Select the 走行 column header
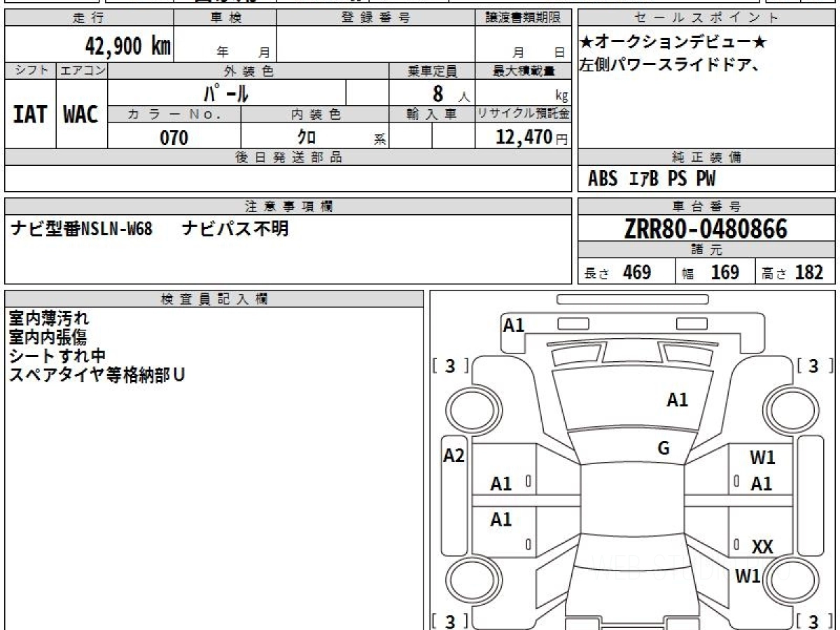Viewport: 840px width, 630px height. [x=89, y=18]
